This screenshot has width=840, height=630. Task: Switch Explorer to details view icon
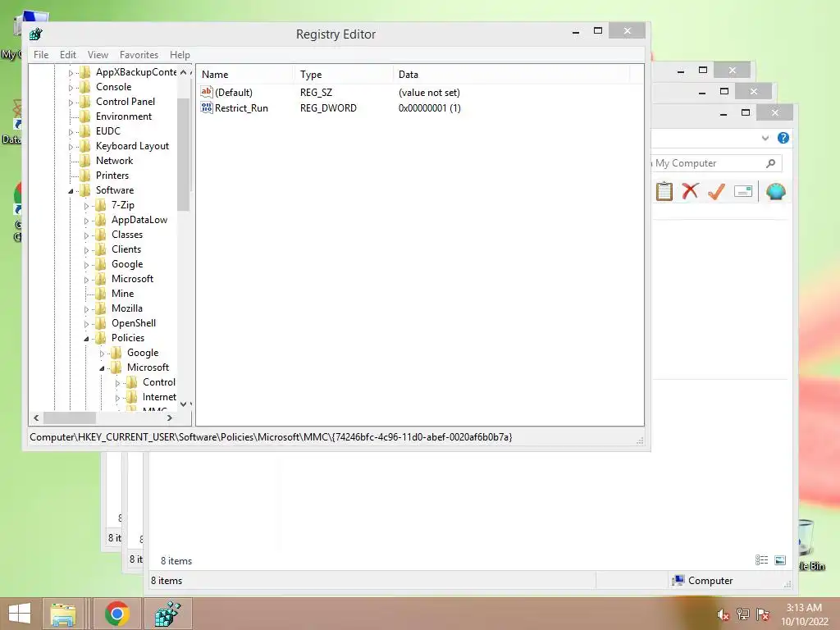click(761, 560)
